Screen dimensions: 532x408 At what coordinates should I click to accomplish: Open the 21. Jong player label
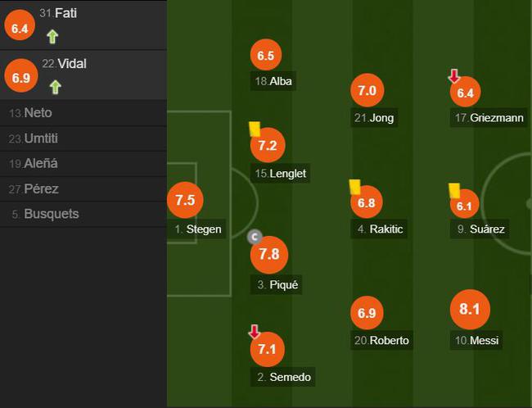point(374,118)
